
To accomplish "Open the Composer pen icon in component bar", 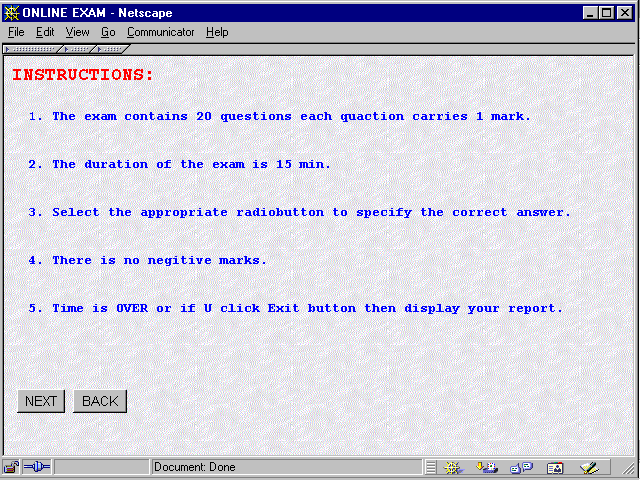I will coord(589,468).
